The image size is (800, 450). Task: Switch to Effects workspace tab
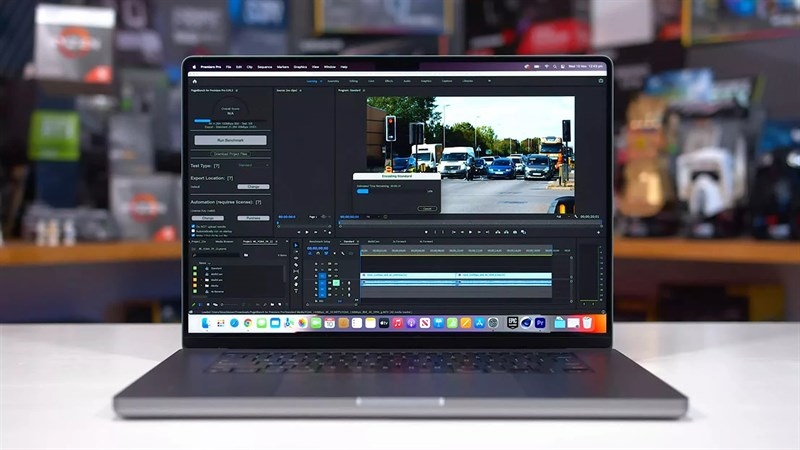(x=389, y=81)
